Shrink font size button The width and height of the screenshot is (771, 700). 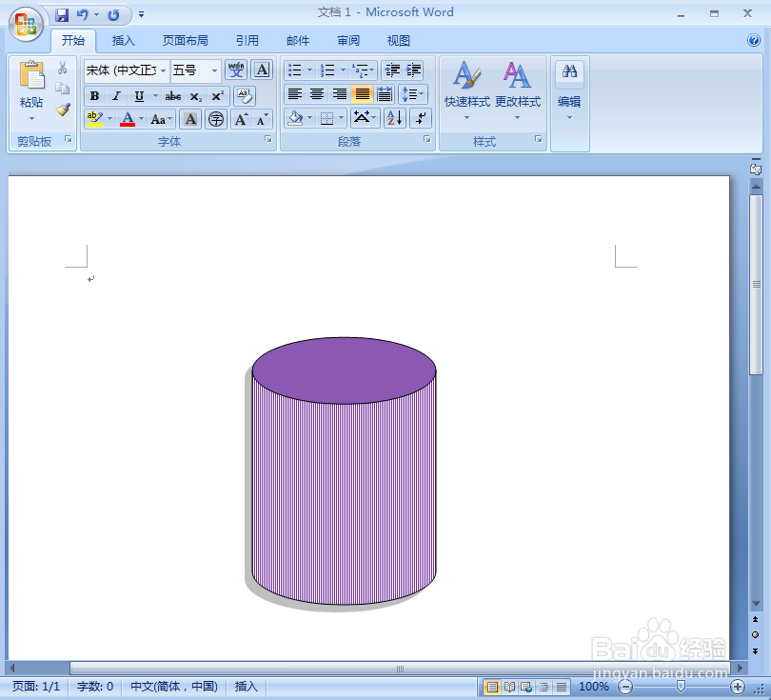(262, 119)
